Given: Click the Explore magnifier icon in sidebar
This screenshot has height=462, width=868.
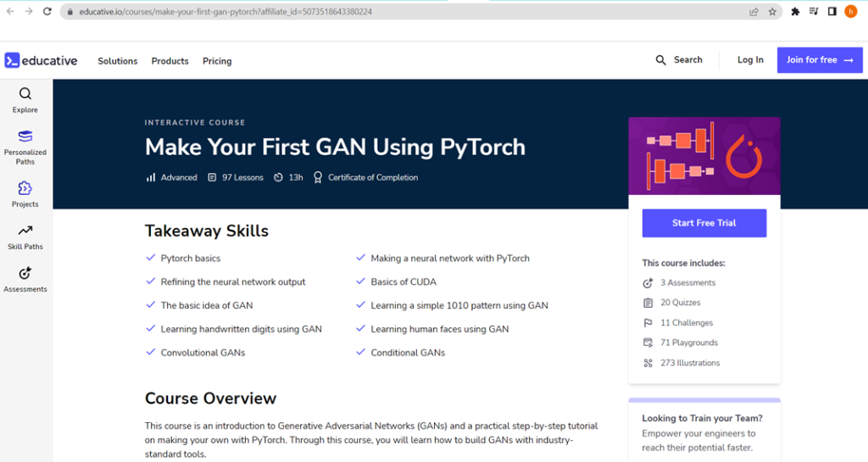Looking at the screenshot, I should tap(25, 93).
